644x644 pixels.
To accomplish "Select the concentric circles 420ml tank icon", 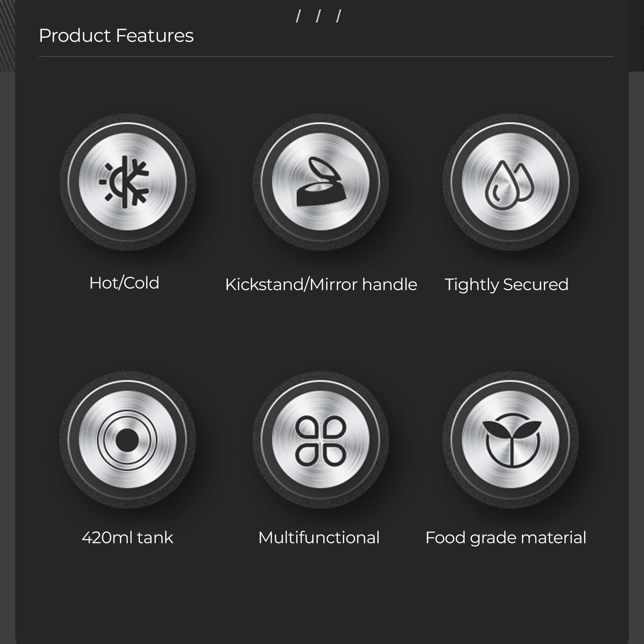I will coord(127,440).
